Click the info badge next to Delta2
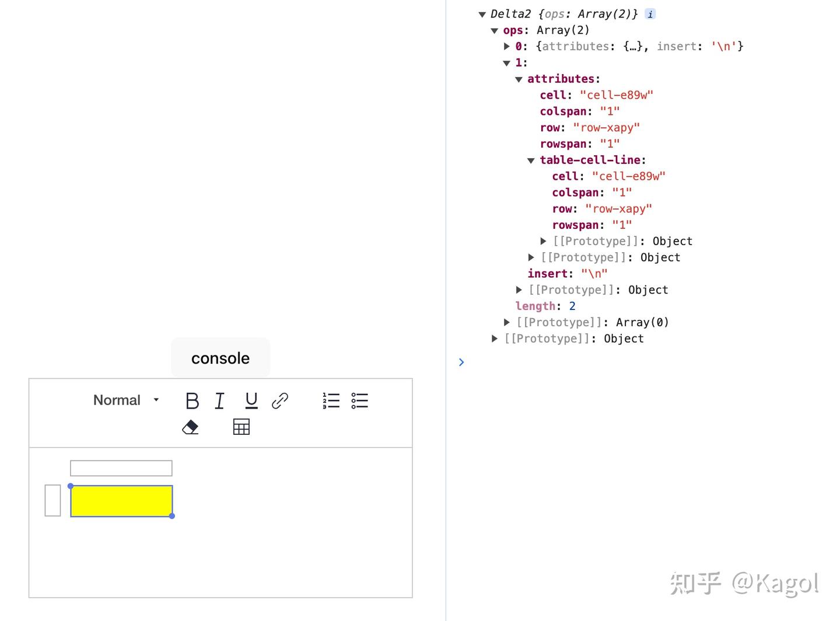Image resolution: width=840 pixels, height=621 pixels. click(650, 14)
